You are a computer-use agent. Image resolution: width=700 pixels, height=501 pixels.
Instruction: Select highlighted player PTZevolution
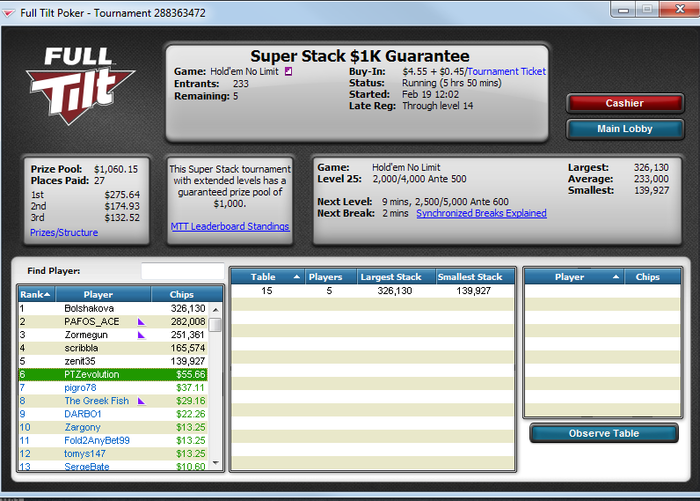pos(113,374)
